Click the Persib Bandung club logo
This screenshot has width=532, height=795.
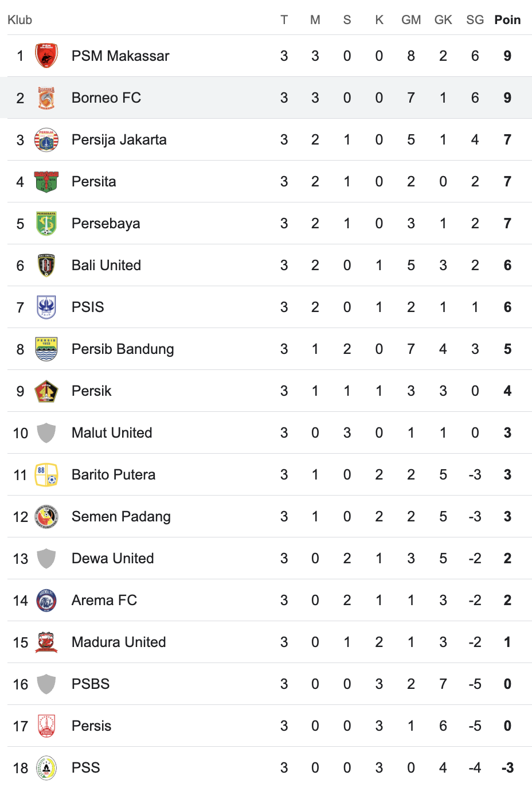[46, 349]
